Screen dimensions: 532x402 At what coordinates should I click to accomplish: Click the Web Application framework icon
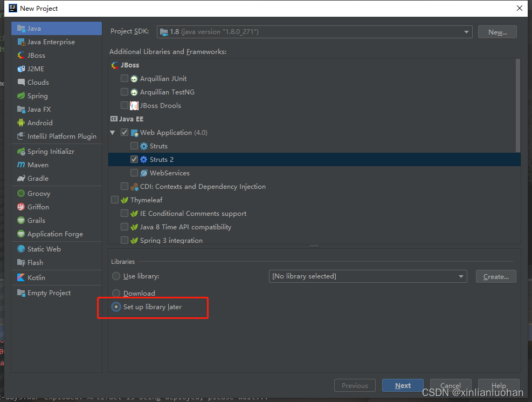(x=134, y=133)
